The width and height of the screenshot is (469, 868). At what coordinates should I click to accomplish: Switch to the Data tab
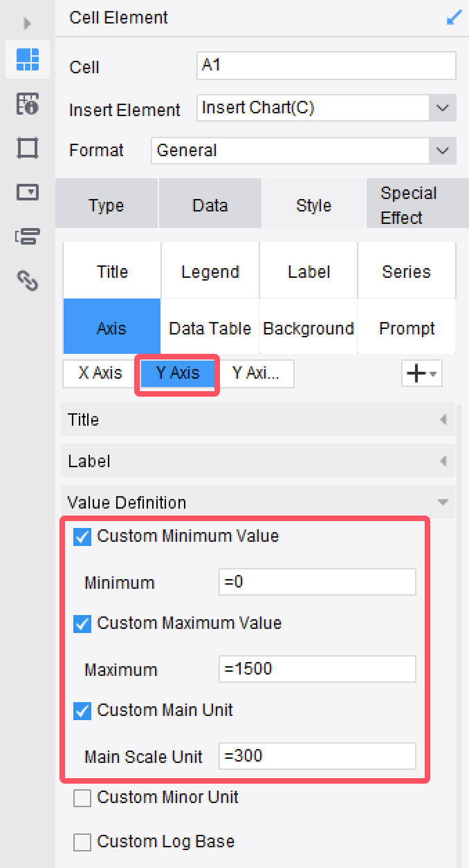[210, 205]
